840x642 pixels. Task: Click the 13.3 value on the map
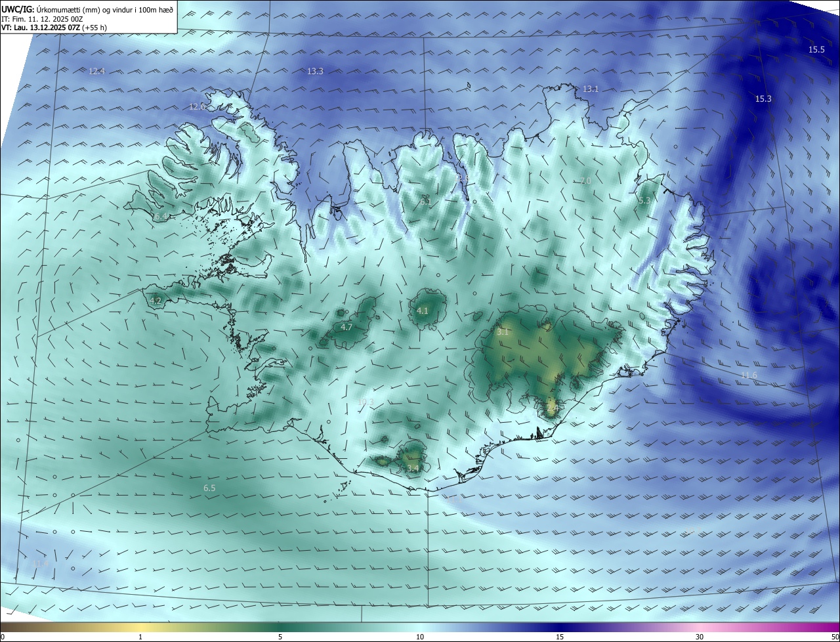pyautogui.click(x=315, y=72)
